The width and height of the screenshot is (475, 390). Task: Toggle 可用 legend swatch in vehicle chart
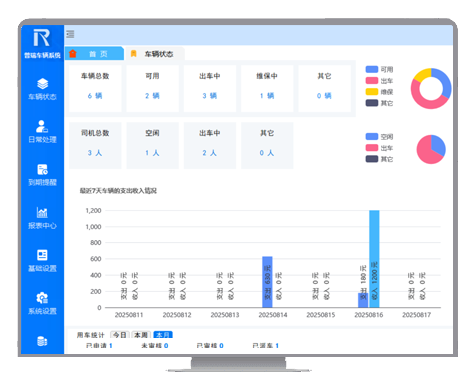(372, 69)
